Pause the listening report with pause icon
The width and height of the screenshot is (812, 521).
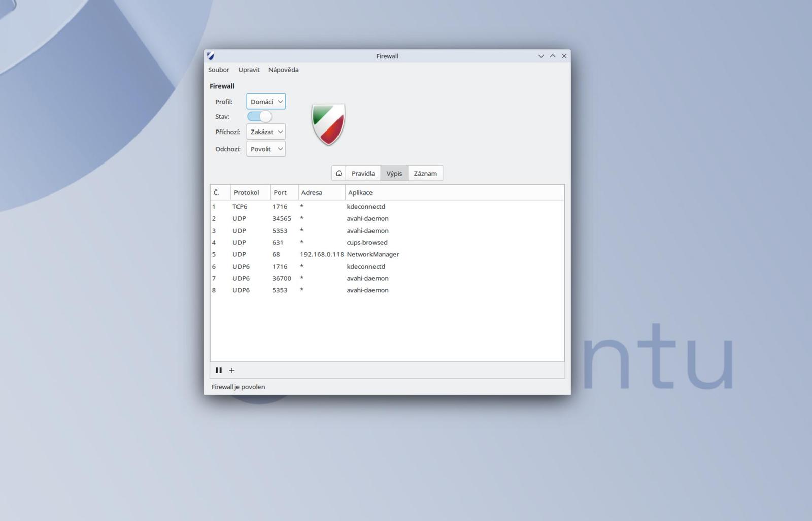219,370
